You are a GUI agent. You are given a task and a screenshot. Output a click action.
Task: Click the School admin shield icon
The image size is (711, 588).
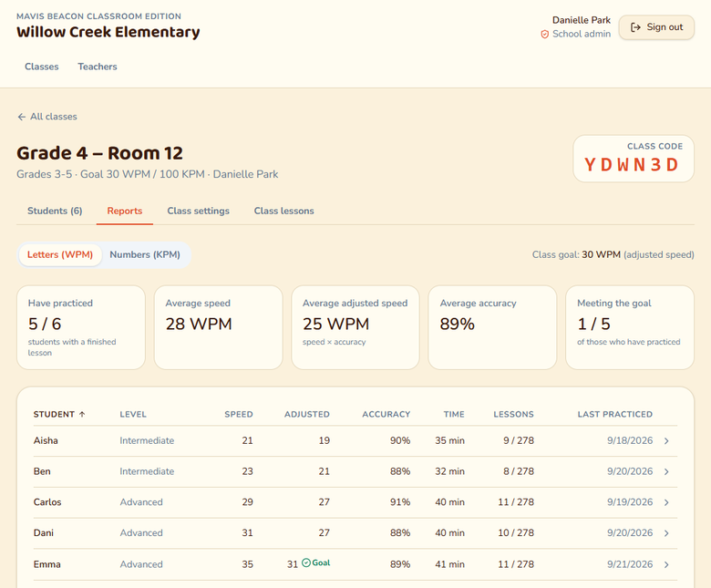pos(544,35)
